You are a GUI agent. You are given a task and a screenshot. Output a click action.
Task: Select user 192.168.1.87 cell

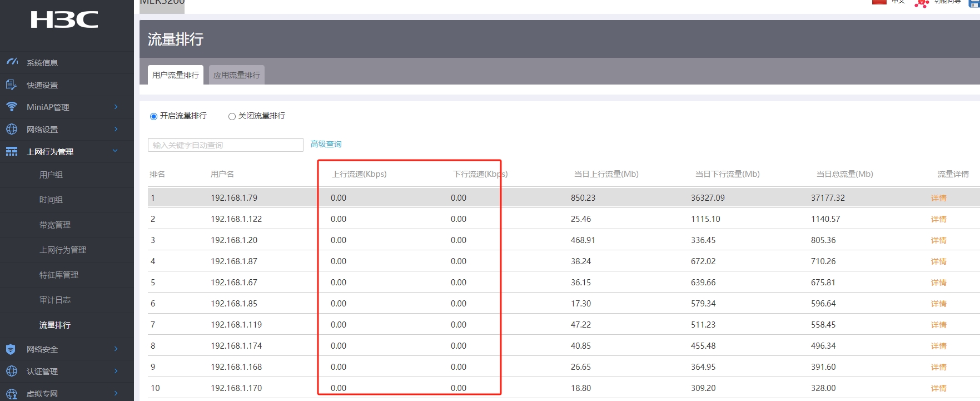pyautogui.click(x=234, y=261)
